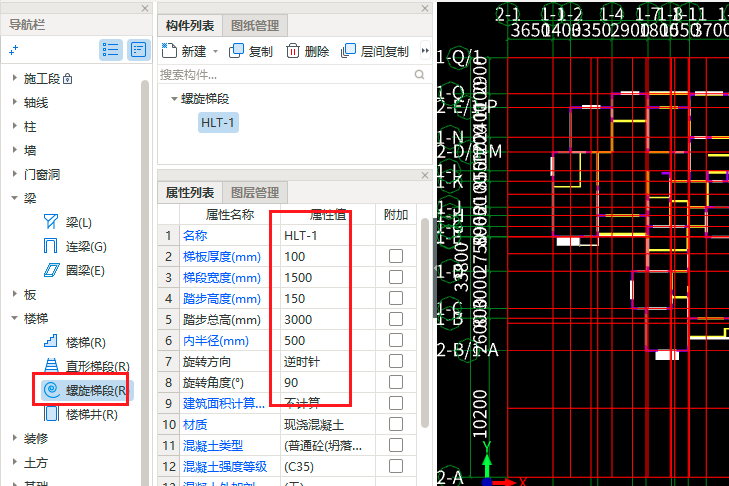
Task: Select the 直形梯段(R) straight flight tool
Action: 86,366
